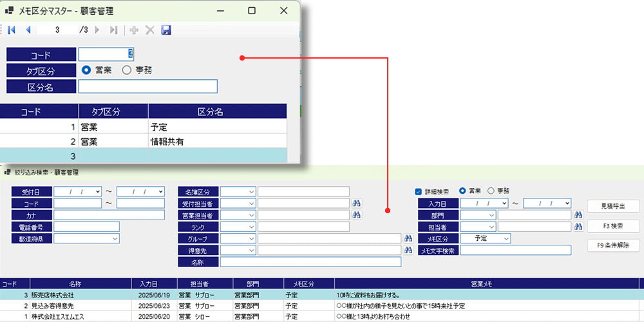Jump to last record in メモ区分マスター toolbar
The width and height of the screenshot is (644, 322).
point(114,30)
